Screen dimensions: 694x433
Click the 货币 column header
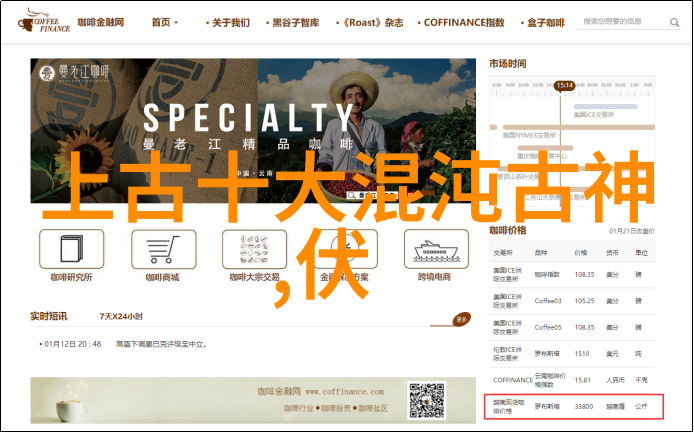coord(613,253)
